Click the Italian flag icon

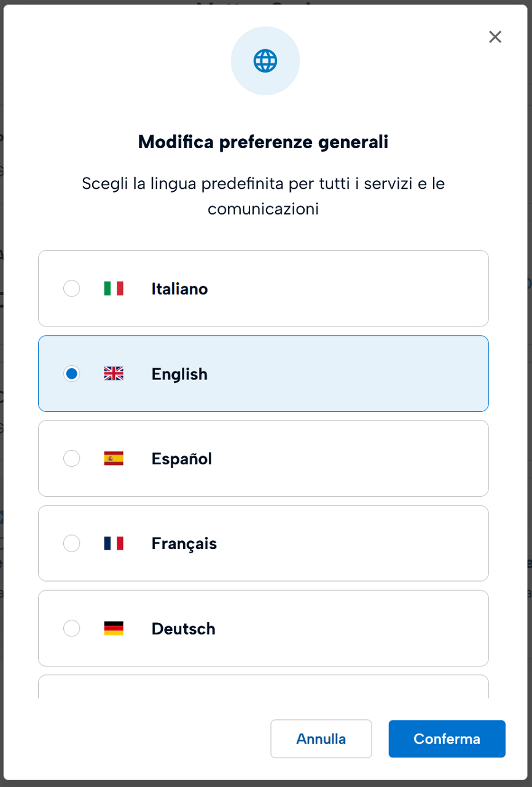114,288
